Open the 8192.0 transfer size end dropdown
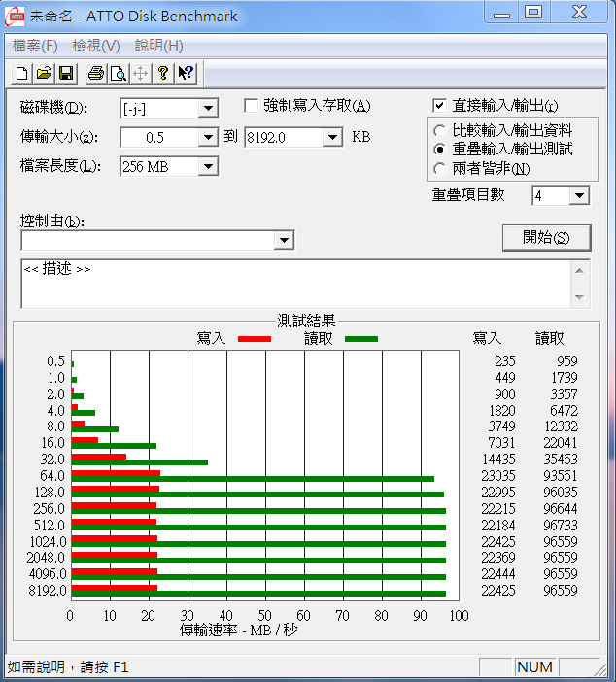Screen dimensions: 616x682 point(332,137)
